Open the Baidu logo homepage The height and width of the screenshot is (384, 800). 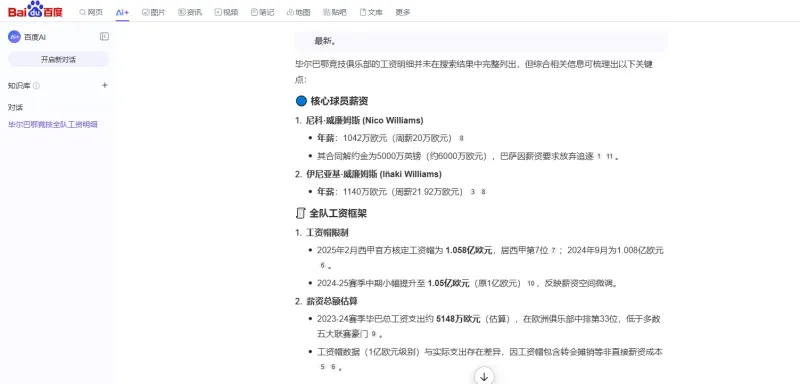(x=35, y=9)
